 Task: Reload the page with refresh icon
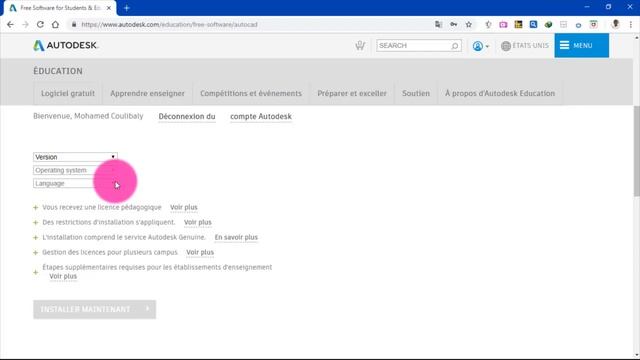[40, 24]
